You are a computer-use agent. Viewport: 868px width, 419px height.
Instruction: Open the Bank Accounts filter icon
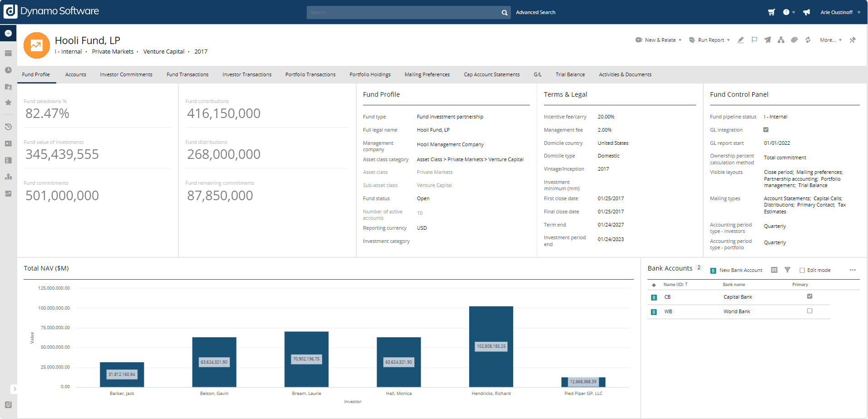coord(787,270)
